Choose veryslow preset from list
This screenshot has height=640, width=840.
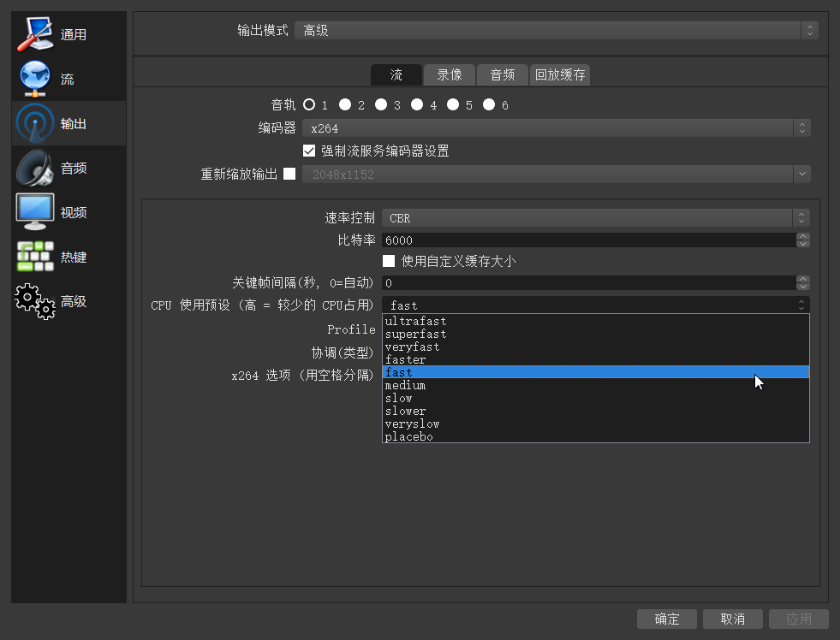[596, 424]
